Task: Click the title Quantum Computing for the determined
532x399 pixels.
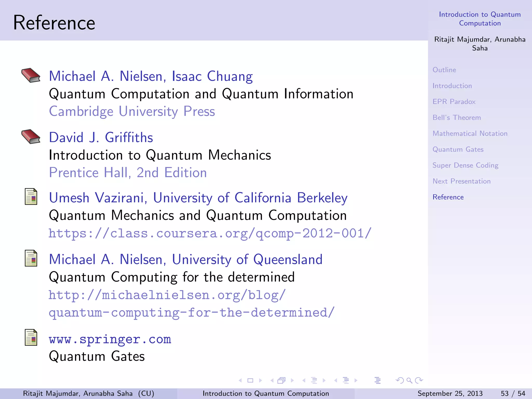Action: [172, 277]
